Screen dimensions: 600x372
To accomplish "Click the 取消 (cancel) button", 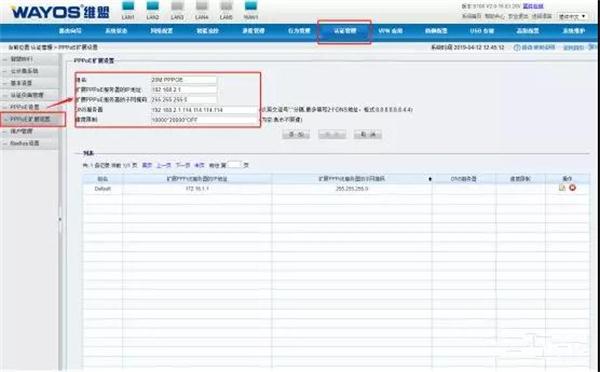I will point(368,134).
